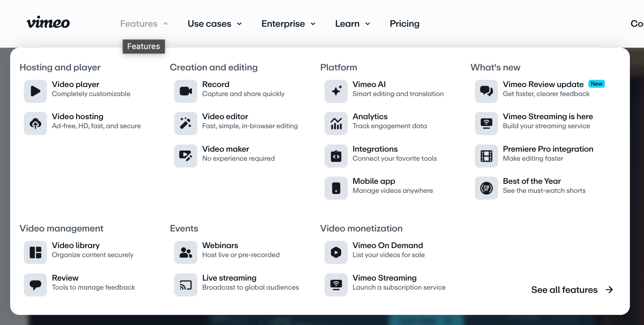
Task: Click the New badge beside Vimeo Review update
Action: tap(597, 84)
